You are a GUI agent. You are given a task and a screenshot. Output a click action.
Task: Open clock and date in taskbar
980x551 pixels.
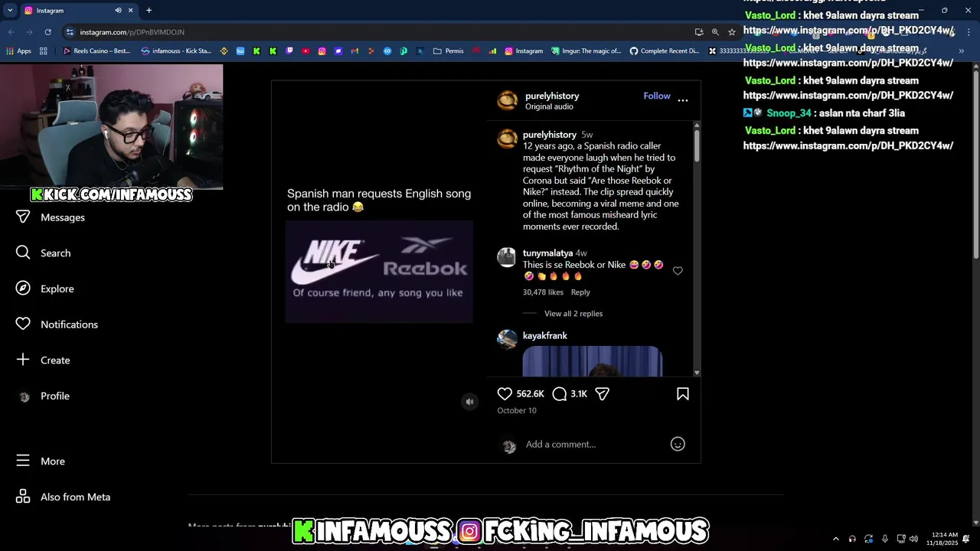point(942,539)
